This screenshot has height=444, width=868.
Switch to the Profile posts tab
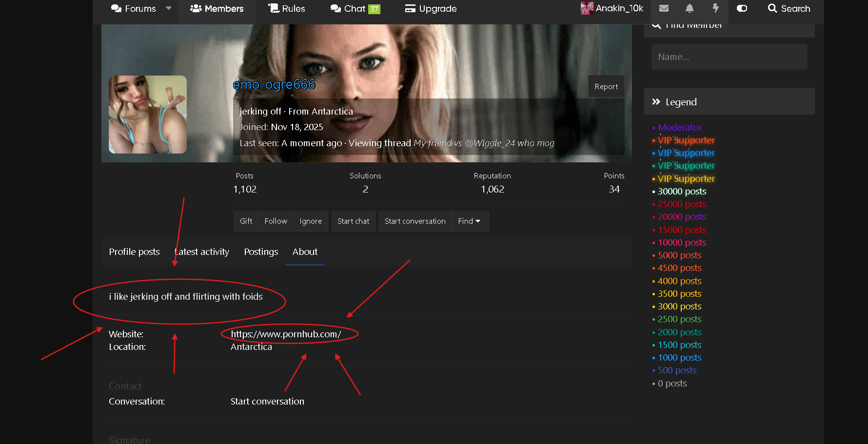(134, 252)
